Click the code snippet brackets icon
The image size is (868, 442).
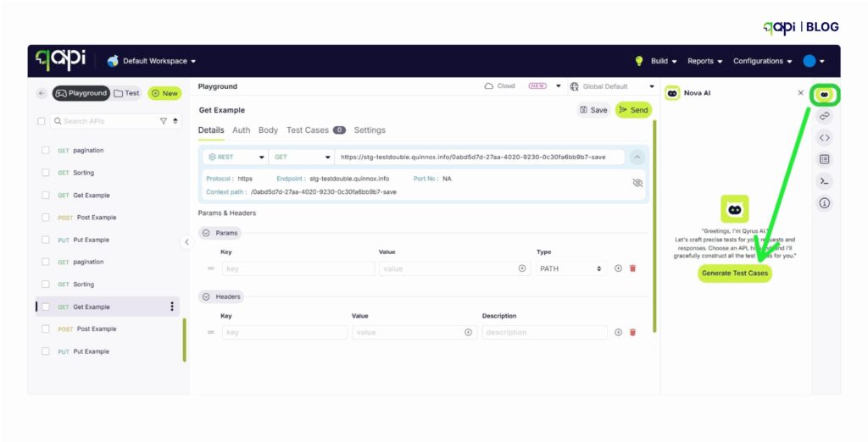pos(824,138)
